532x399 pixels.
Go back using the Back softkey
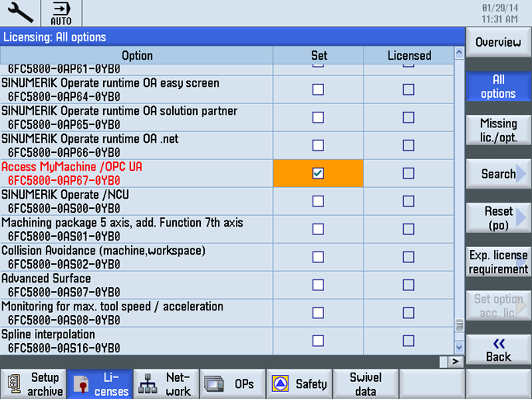[x=498, y=349]
